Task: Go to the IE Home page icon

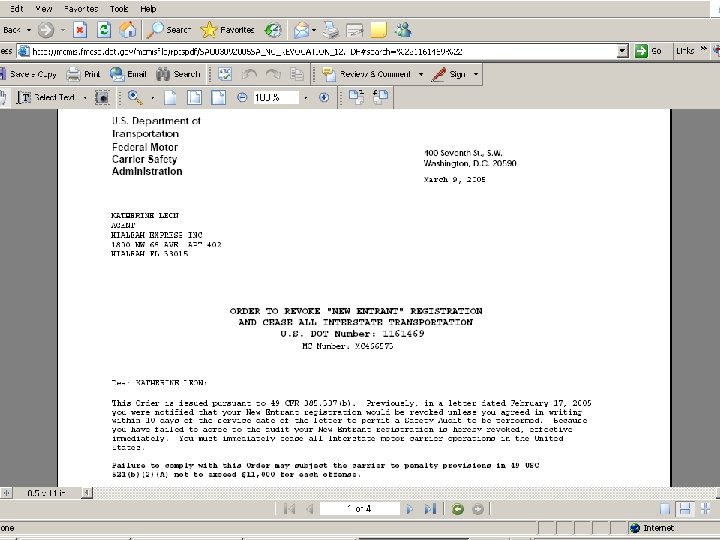Action: 128,30
